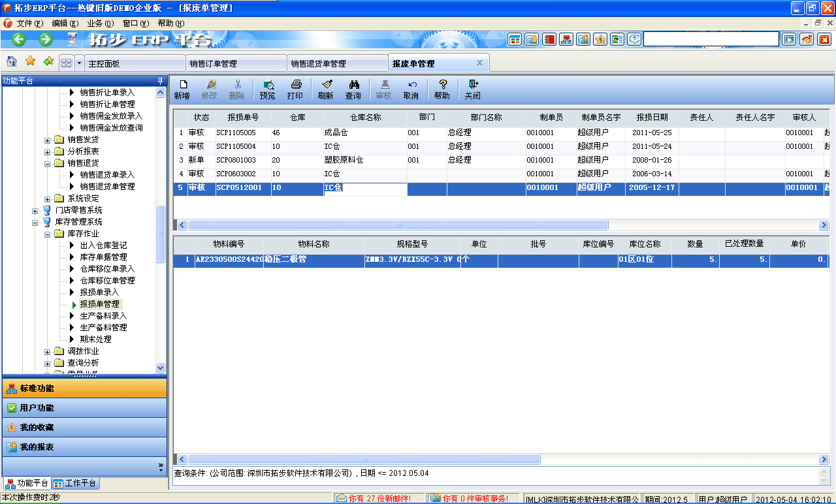The height and width of the screenshot is (504, 836).
Task: Refresh the list using the 刷新 icon
Action: (x=327, y=89)
